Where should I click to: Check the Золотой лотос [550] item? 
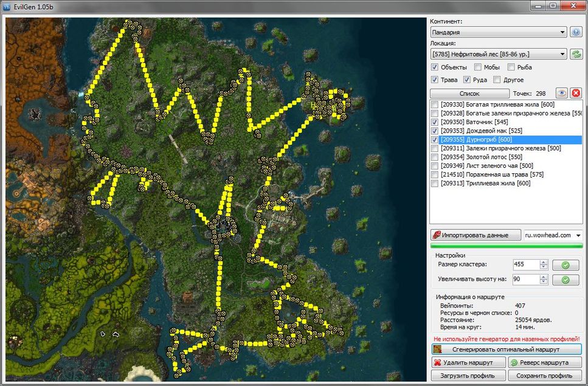pyautogui.click(x=434, y=157)
